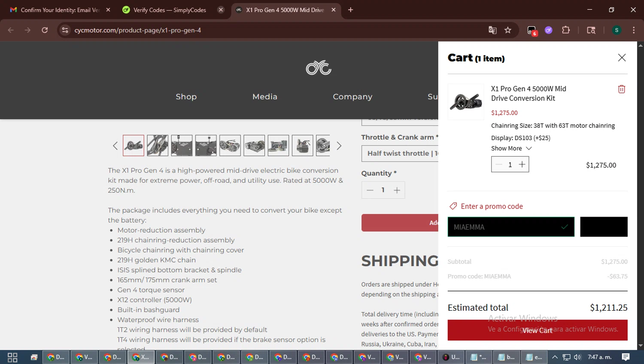Open the X1 Pro Gen 4 cart item title
The height and width of the screenshot is (364, 644).
pyautogui.click(x=529, y=93)
